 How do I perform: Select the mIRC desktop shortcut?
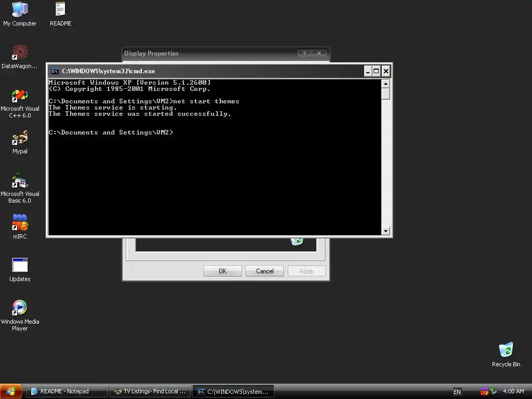[20, 227]
